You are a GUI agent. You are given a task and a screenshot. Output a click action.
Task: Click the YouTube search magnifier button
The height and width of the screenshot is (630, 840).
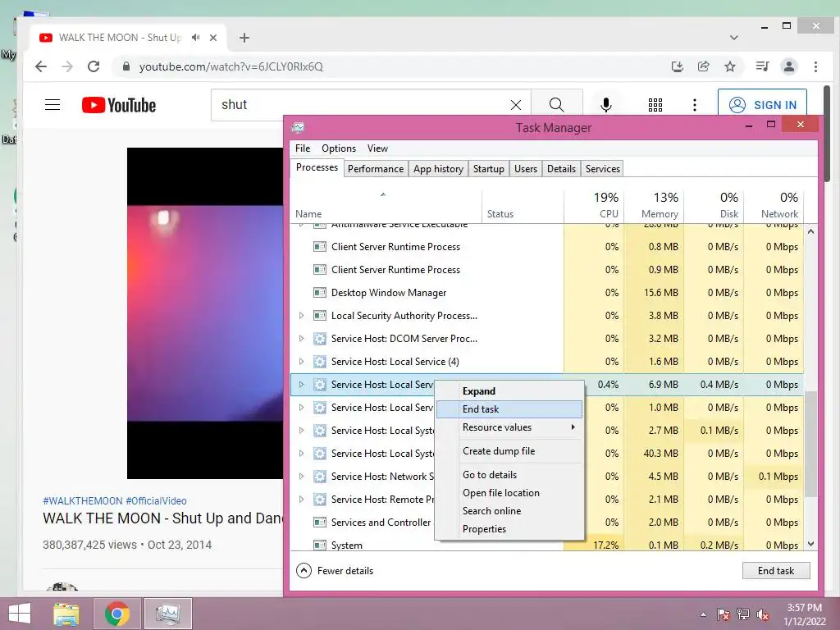pyautogui.click(x=557, y=104)
